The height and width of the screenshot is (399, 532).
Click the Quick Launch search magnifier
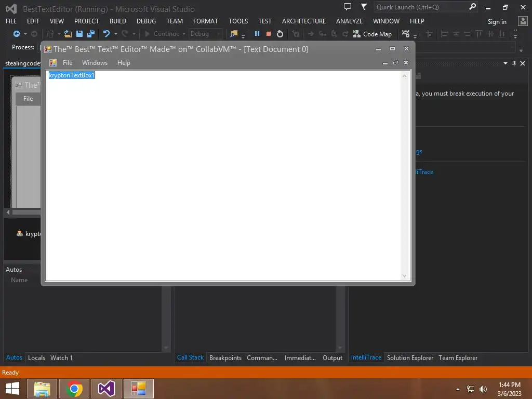[x=472, y=7]
